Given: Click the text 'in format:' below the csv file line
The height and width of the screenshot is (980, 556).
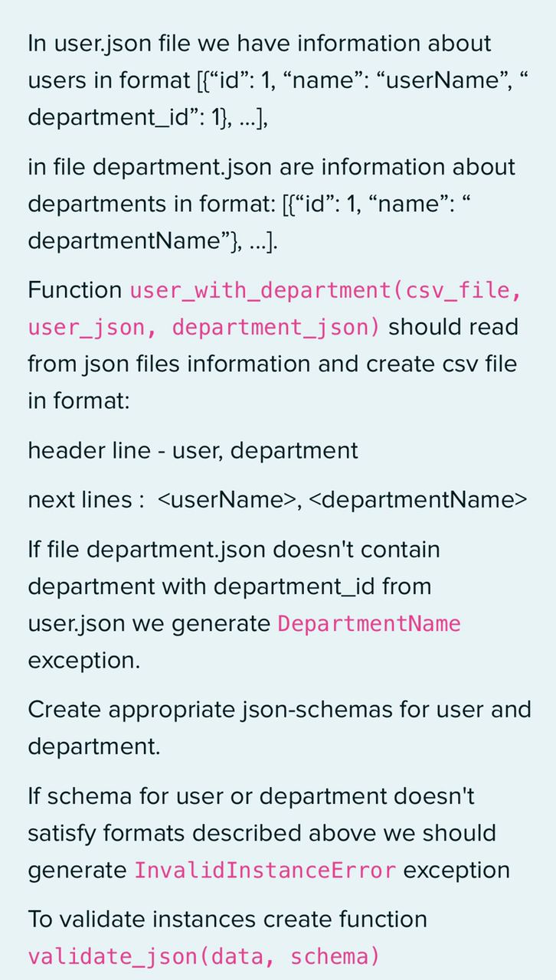Looking at the screenshot, I should [x=79, y=400].
